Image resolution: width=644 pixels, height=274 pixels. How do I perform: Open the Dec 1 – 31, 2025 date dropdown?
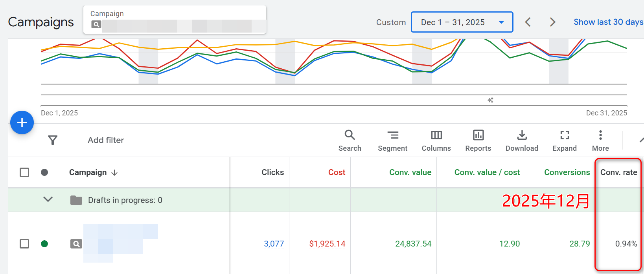click(462, 22)
